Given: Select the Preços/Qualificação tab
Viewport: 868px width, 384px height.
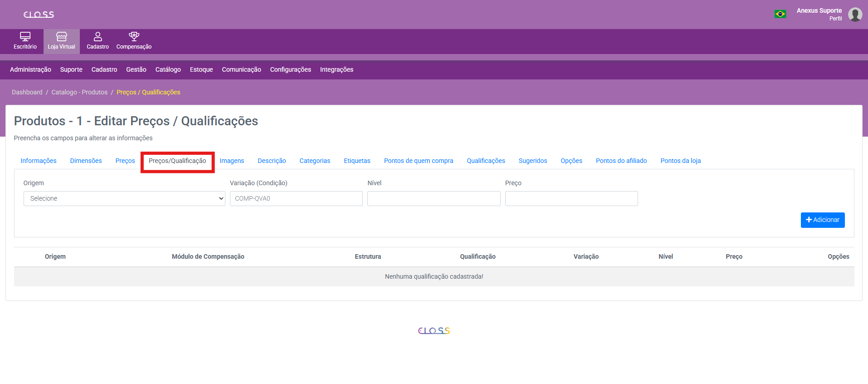Looking at the screenshot, I should coord(177,161).
